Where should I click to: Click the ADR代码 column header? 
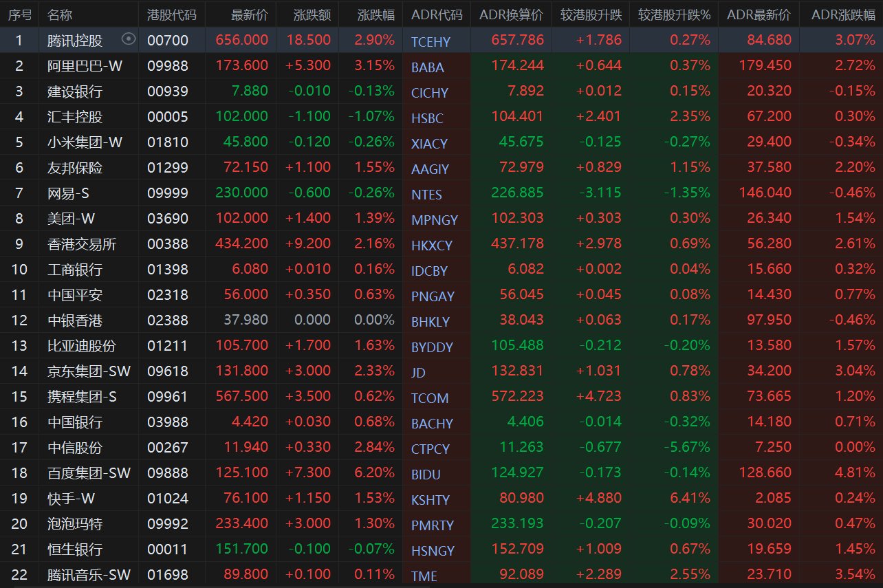pos(437,14)
